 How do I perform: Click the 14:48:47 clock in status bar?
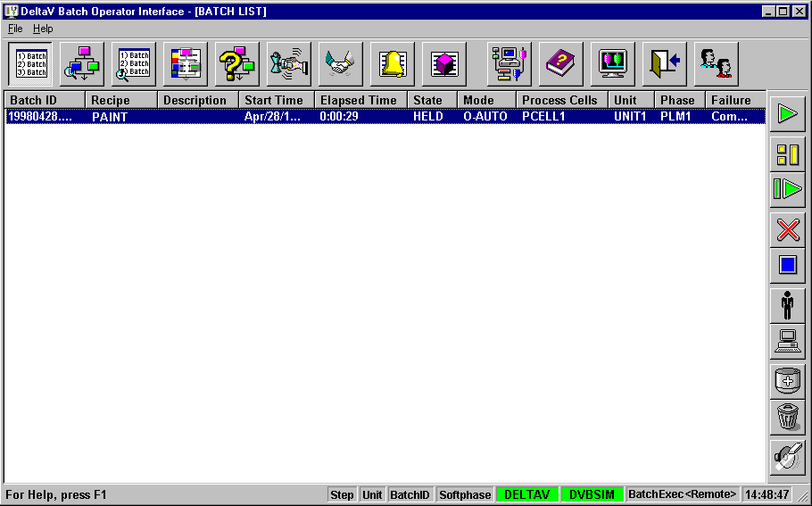[x=767, y=494]
